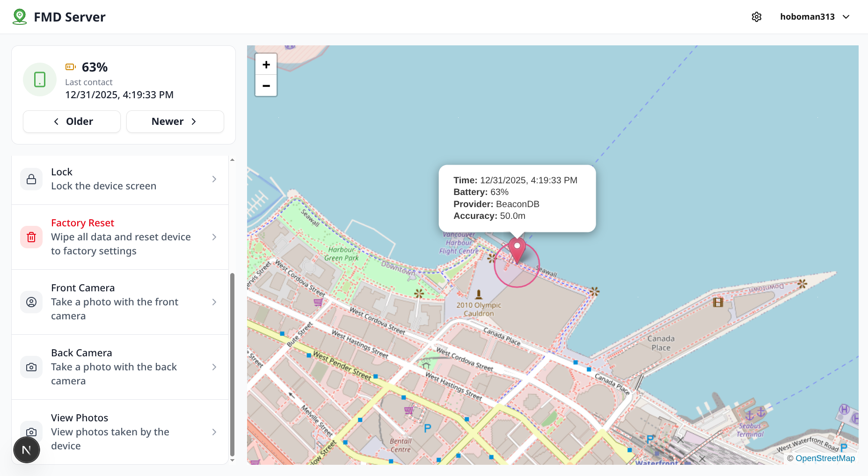Open the OpenStreetMap attribution link
Screen dimensions: 868x476
(825, 458)
